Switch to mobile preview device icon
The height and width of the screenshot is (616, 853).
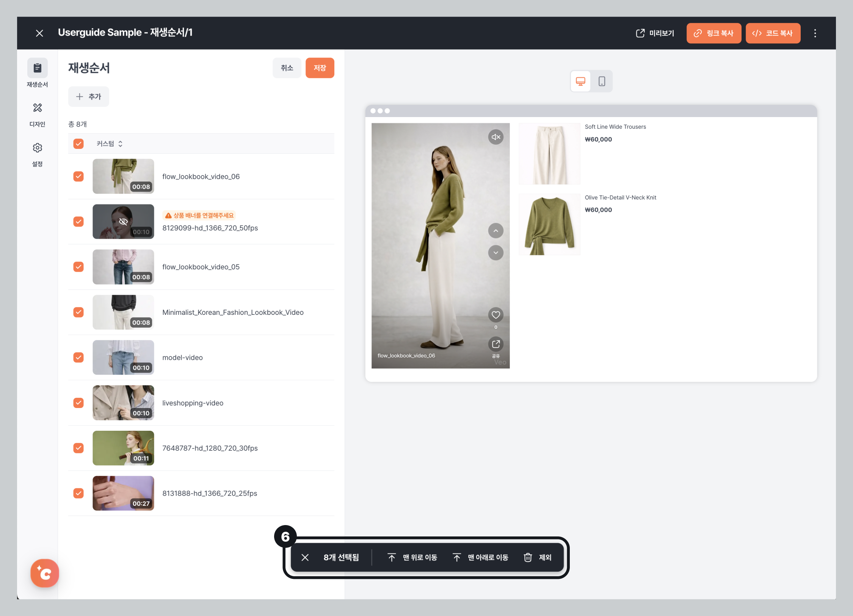point(602,81)
